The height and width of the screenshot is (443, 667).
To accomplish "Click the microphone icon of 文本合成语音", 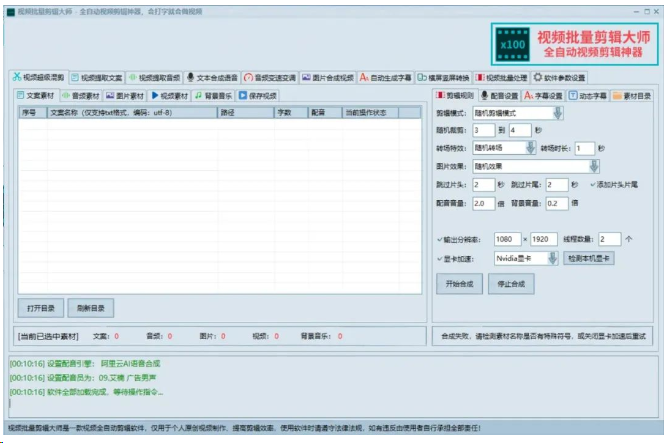I will pos(190,77).
